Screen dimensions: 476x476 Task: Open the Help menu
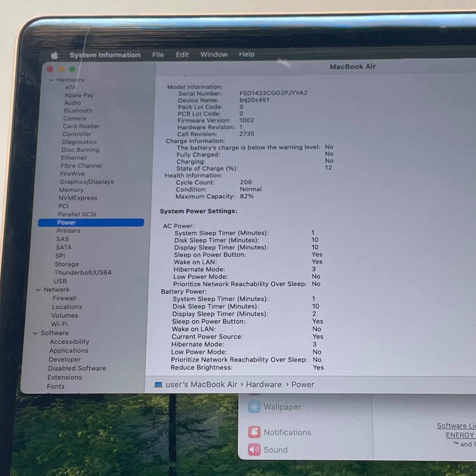pos(247,55)
